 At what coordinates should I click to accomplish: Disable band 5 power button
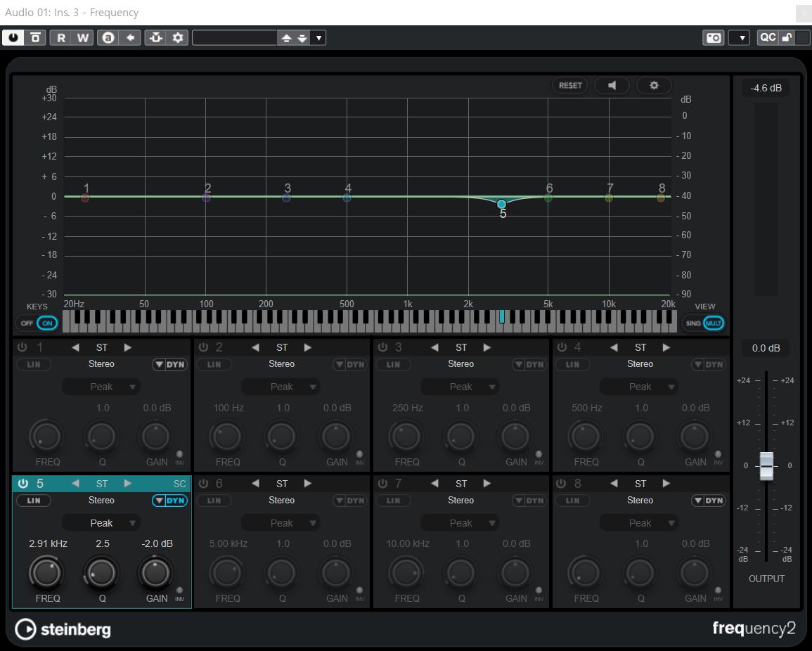click(22, 483)
